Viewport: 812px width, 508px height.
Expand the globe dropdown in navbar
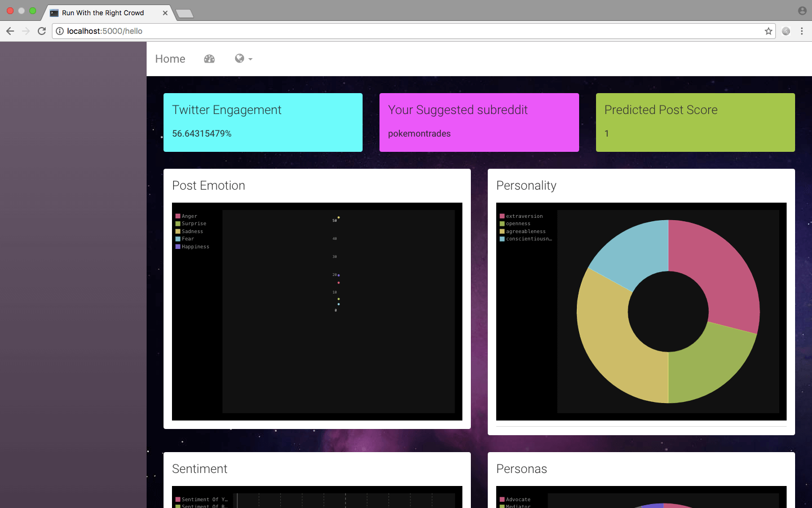click(x=244, y=59)
